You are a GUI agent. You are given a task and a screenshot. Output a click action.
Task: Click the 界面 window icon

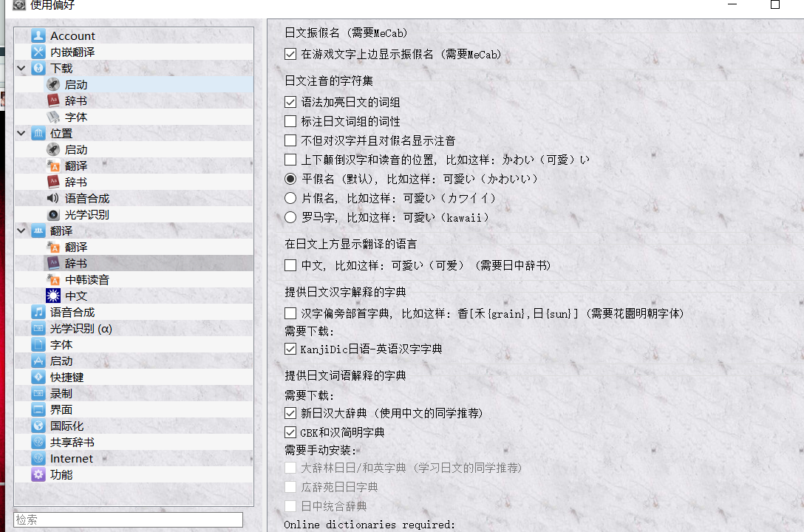(38, 410)
